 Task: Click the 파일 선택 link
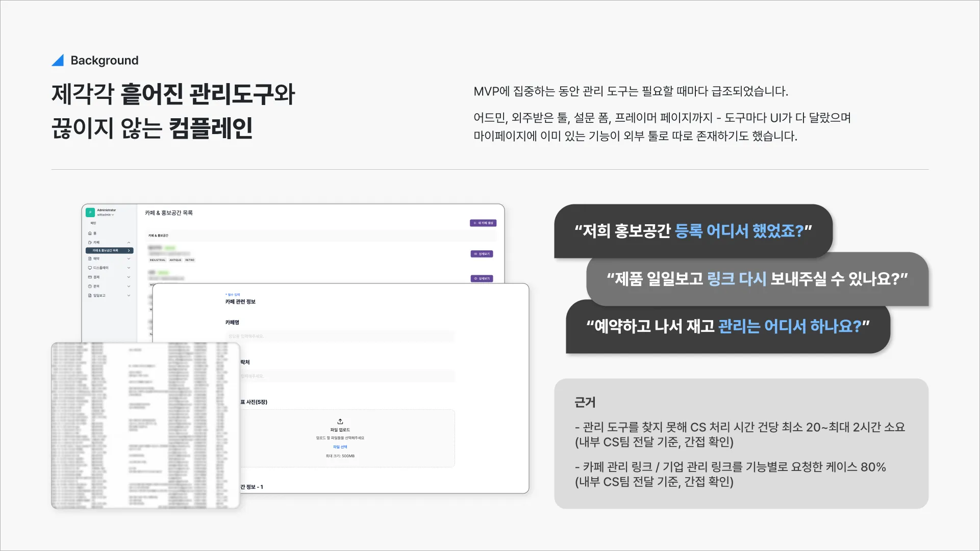(x=340, y=447)
